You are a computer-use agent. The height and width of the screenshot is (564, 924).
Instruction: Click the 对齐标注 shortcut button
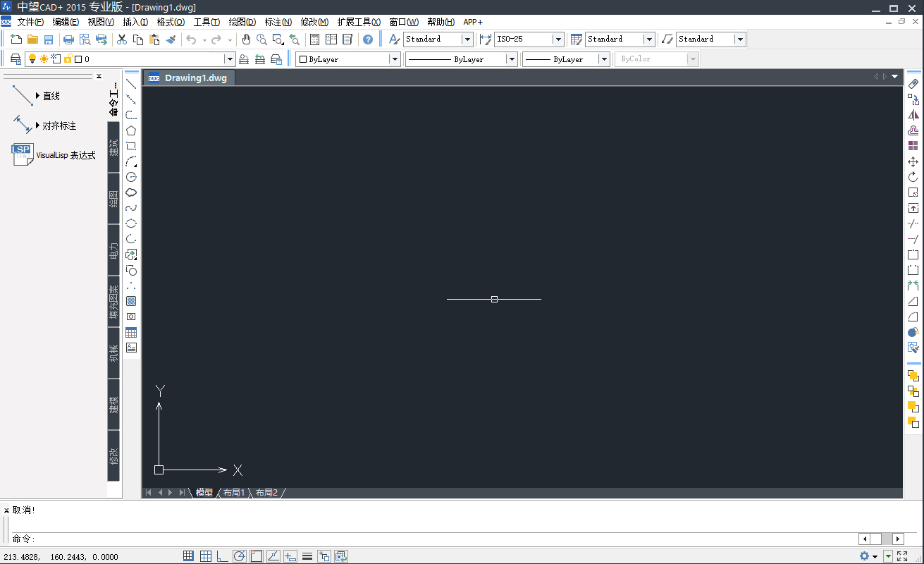point(58,125)
